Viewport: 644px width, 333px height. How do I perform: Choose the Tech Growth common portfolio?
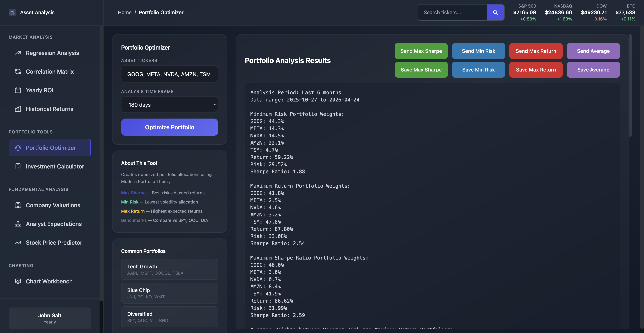click(x=169, y=269)
